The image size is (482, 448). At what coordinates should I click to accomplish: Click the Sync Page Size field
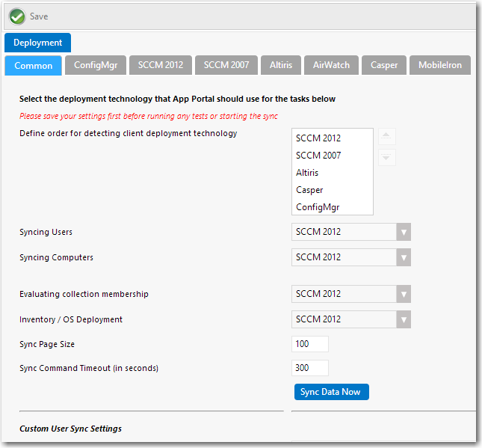coord(310,344)
